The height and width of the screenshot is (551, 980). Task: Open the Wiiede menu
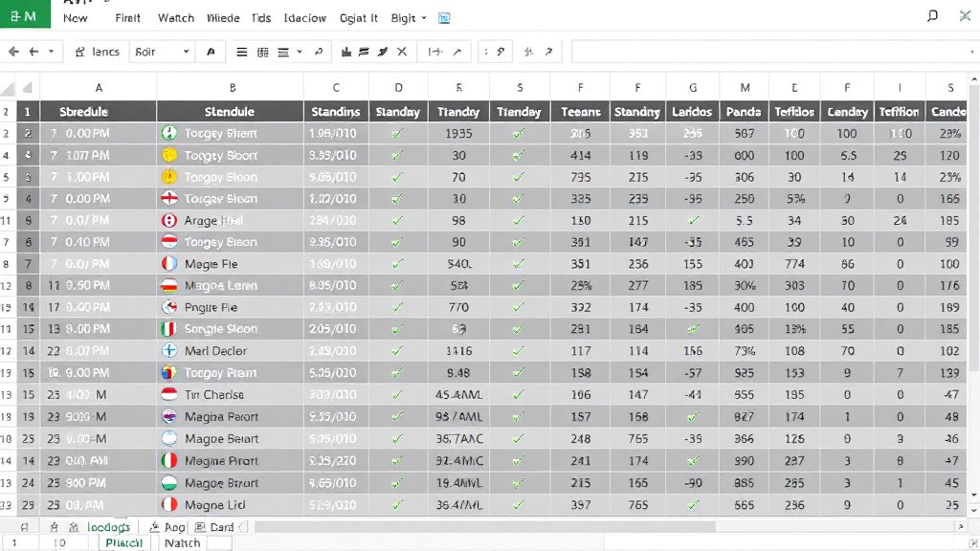(223, 18)
